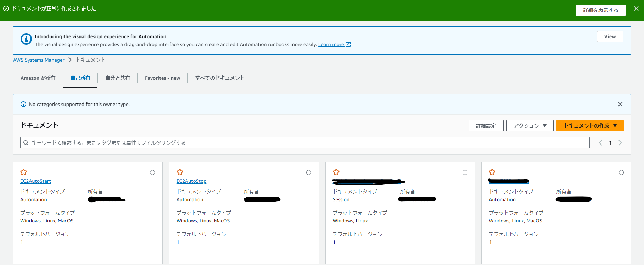Image resolution: width=644 pixels, height=265 pixels.
Task: Click the info icon in Automation announcement
Action: click(26, 39)
